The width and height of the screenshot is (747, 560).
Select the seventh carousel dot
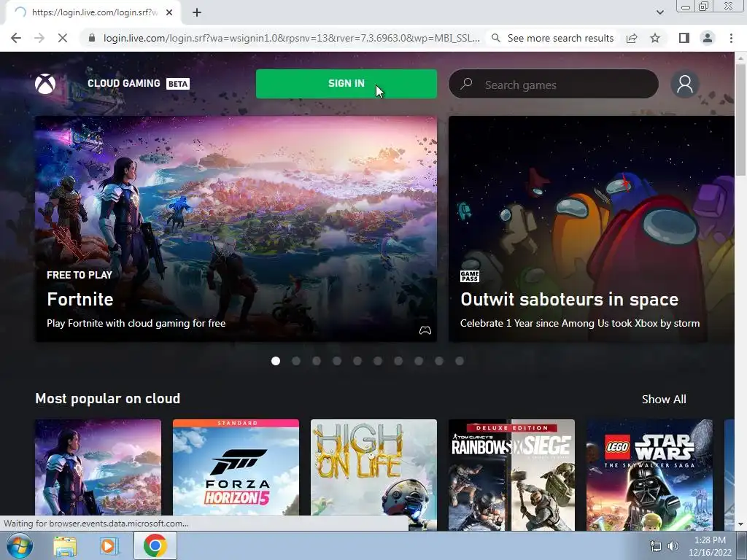398,361
